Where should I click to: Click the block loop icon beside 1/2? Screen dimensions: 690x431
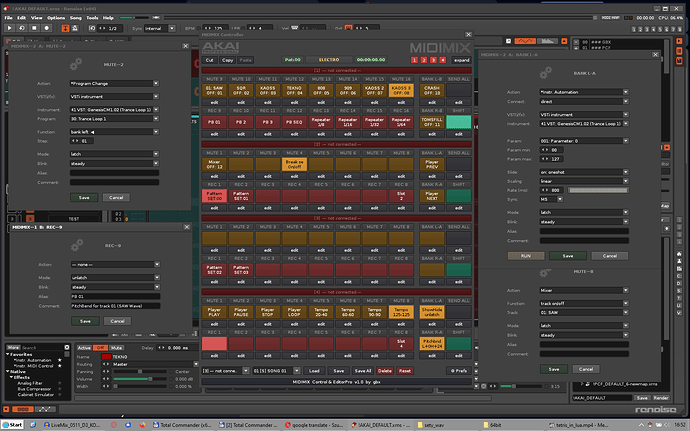pyautogui.click(x=92, y=28)
